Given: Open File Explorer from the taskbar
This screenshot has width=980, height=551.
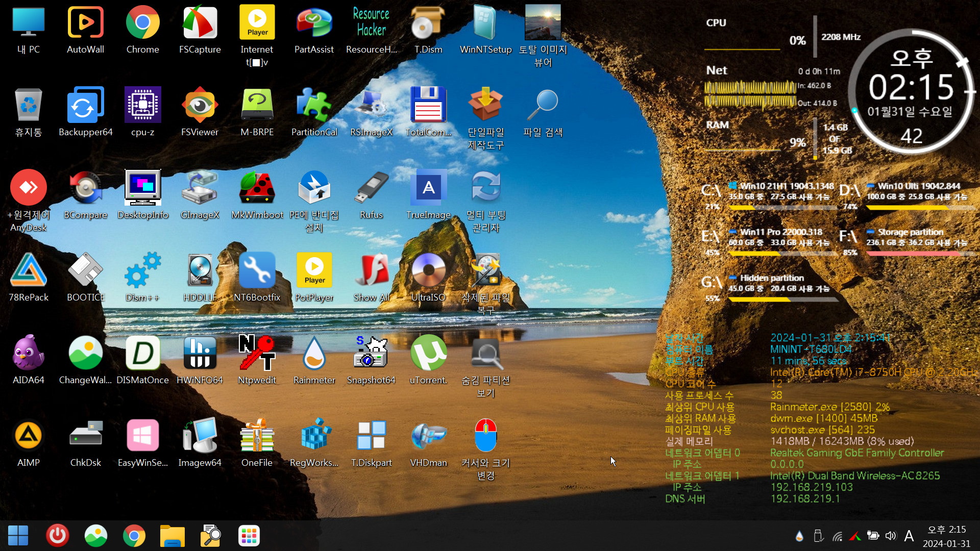Looking at the screenshot, I should click(172, 536).
